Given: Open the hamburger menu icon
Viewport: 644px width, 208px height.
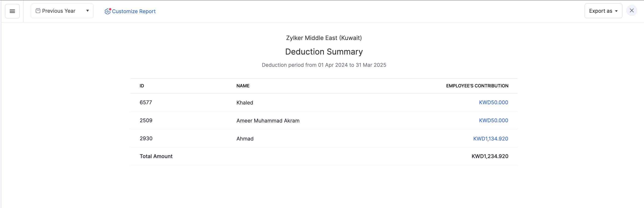Looking at the screenshot, I should pyautogui.click(x=12, y=11).
